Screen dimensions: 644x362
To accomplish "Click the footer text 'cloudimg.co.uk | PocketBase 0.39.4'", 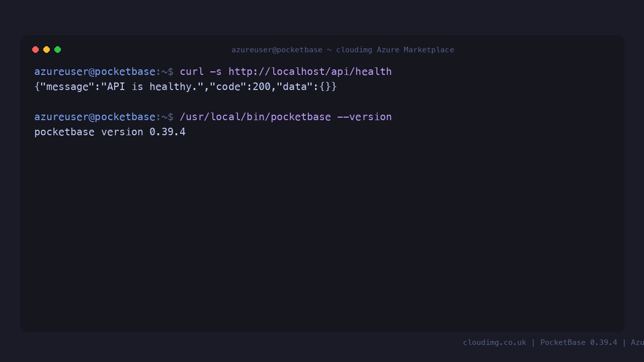I will [540, 342].
